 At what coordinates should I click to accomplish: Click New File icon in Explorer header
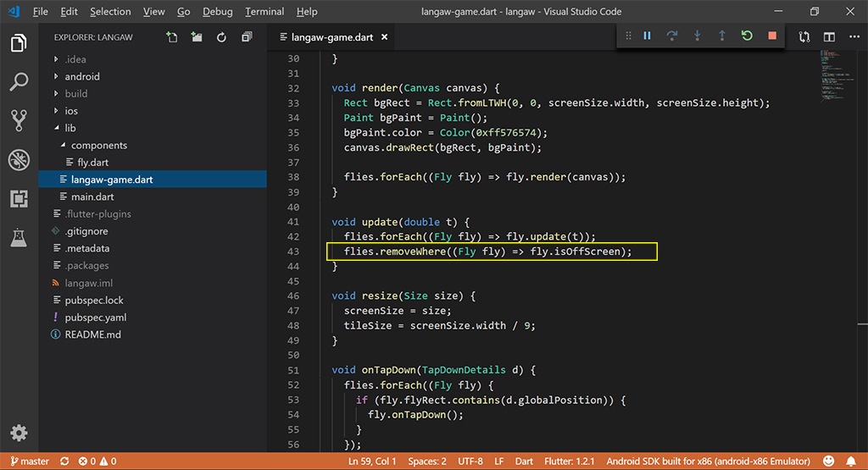[x=172, y=37]
